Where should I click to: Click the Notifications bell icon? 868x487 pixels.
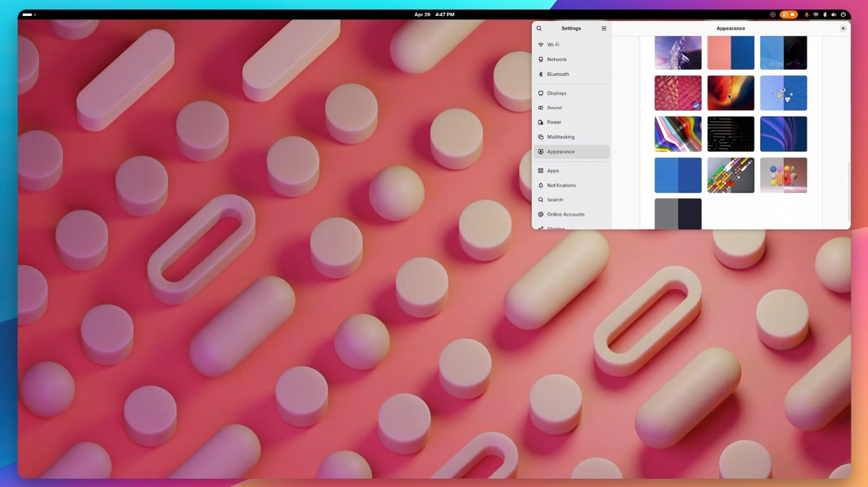541,185
